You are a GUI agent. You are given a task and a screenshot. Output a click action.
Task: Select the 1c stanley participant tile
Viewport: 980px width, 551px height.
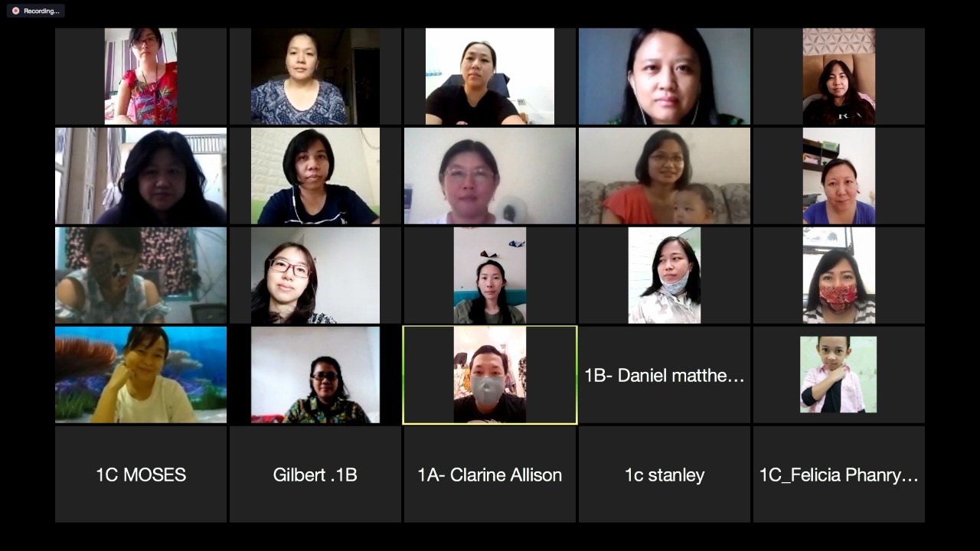point(665,474)
